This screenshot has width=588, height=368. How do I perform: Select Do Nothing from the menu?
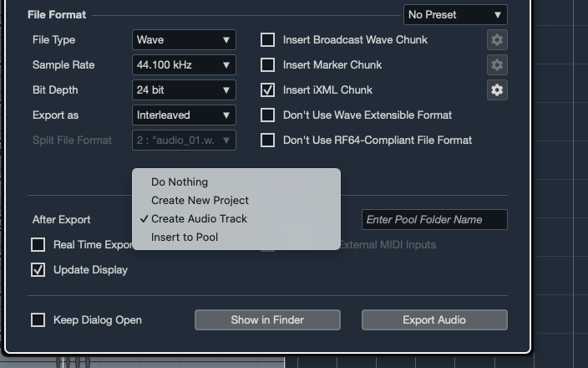[x=180, y=181]
